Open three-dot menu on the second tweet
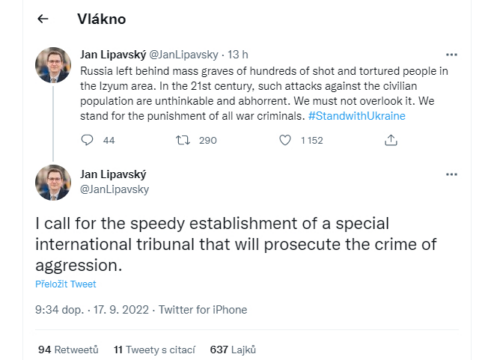The height and width of the screenshot is (360, 485). pos(452,174)
